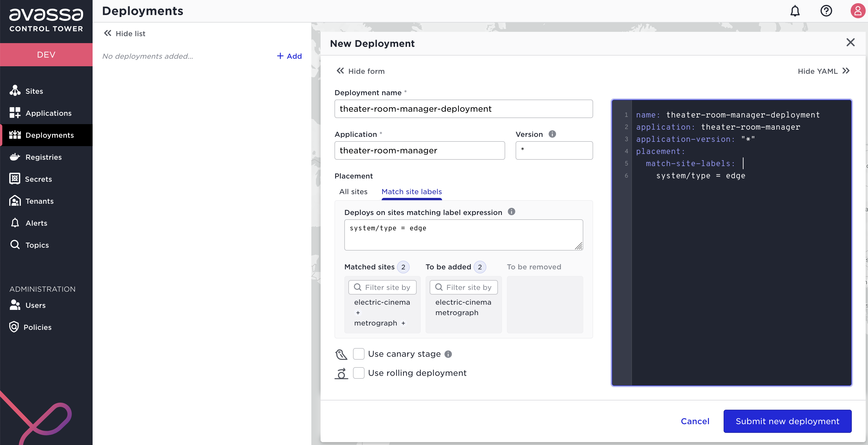This screenshot has height=445, width=868.
Task: Click YAML line 'system/type = edge'
Action: point(700,176)
